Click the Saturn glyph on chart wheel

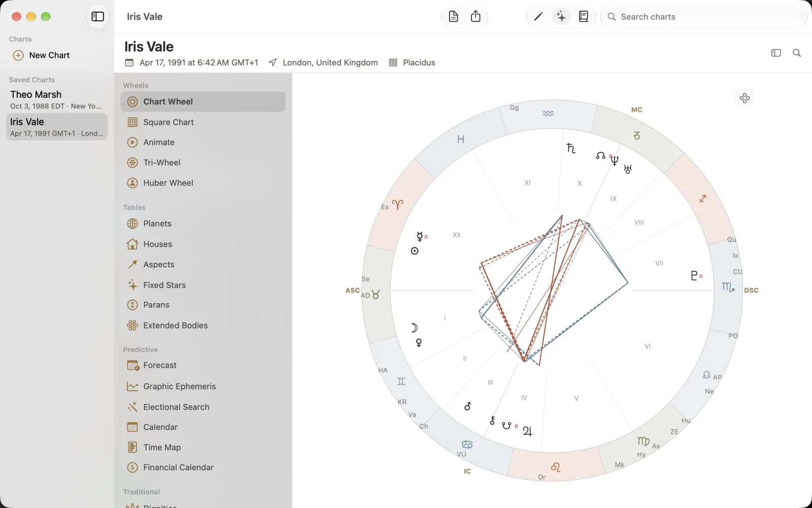pos(571,148)
